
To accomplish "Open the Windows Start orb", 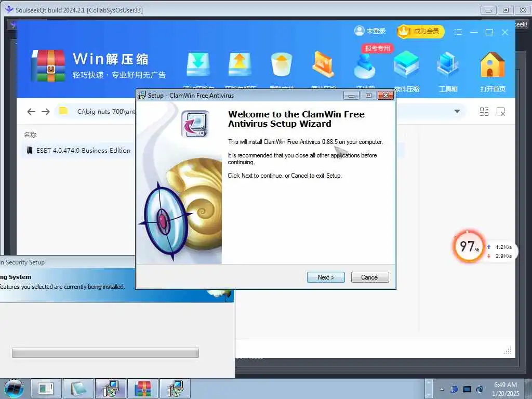I will 14,389.
